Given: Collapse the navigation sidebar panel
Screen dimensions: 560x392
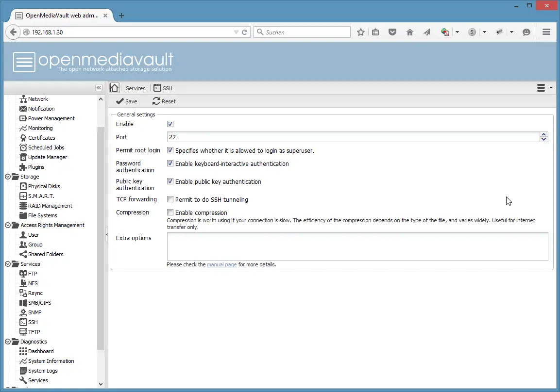Looking at the screenshot, I should coord(99,87).
